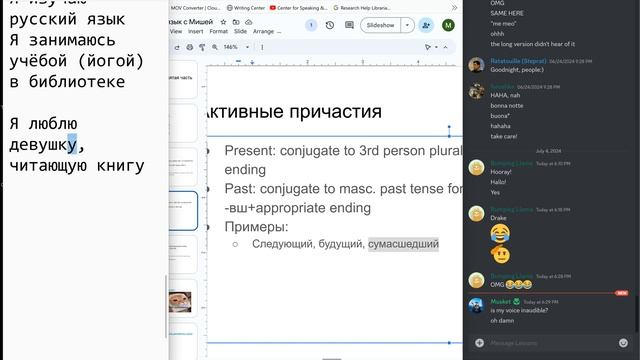Click avatar next to Hooray! message
This screenshot has height=360, width=640.
(476, 167)
